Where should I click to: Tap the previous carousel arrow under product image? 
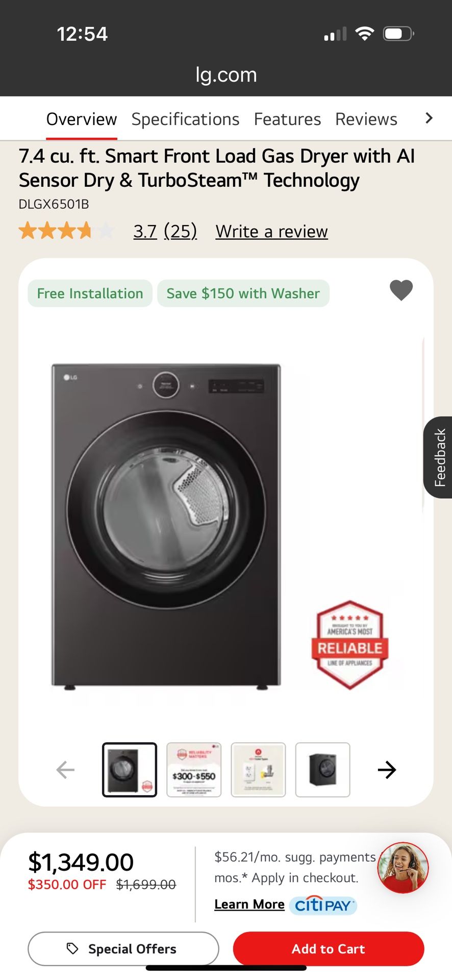tap(65, 770)
